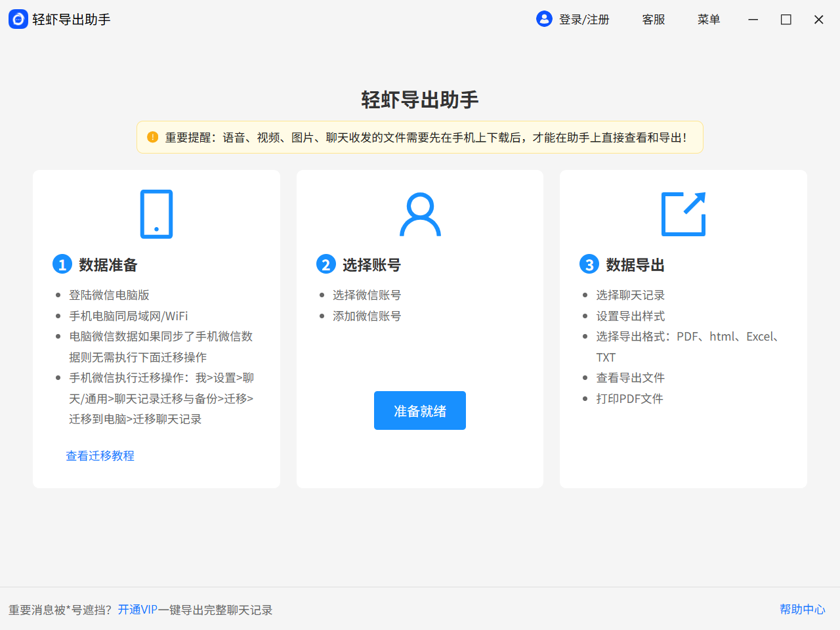Click the orange warning icon in reminder banner
The image size is (840, 630).
[x=152, y=137]
